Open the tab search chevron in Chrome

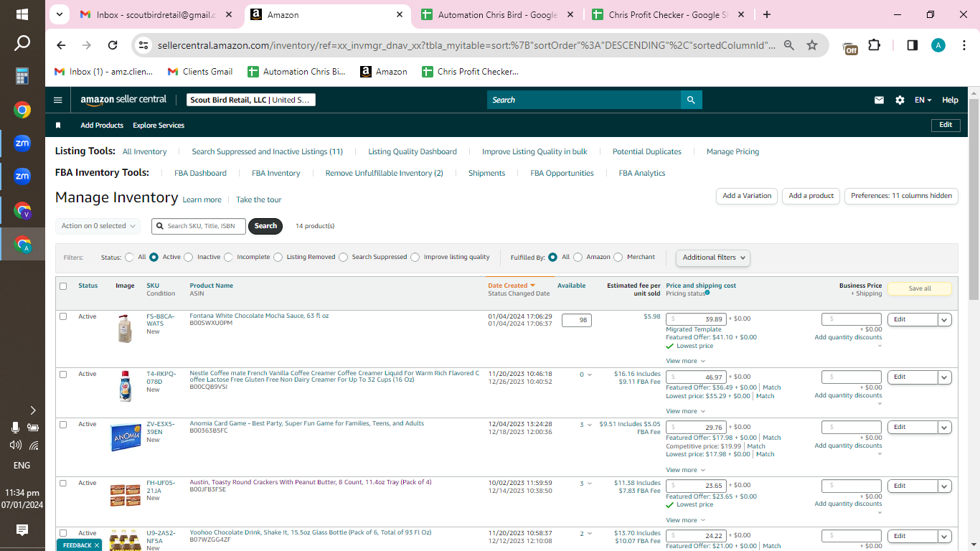[59, 14]
